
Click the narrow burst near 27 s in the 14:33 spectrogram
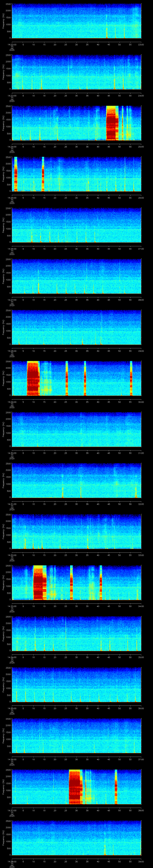click(71, 583)
